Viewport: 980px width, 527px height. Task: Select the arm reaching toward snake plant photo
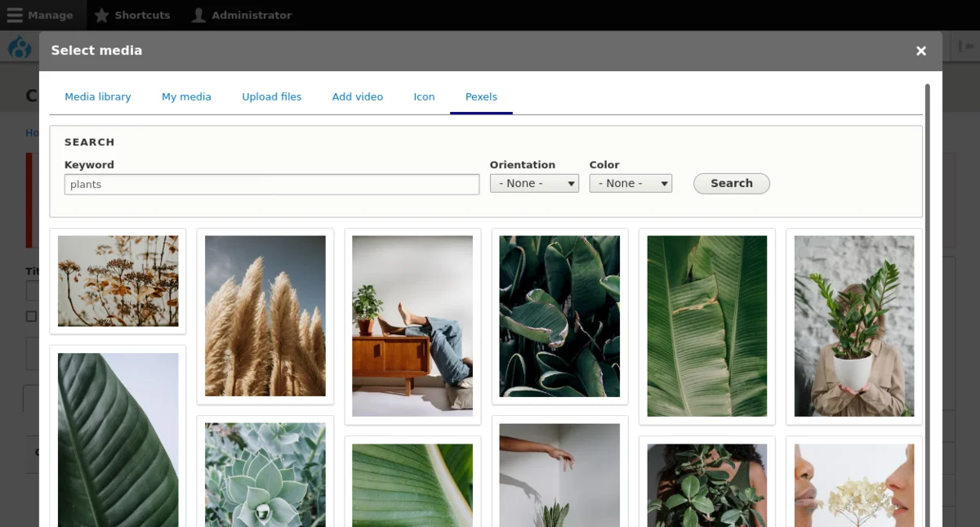[559, 475]
